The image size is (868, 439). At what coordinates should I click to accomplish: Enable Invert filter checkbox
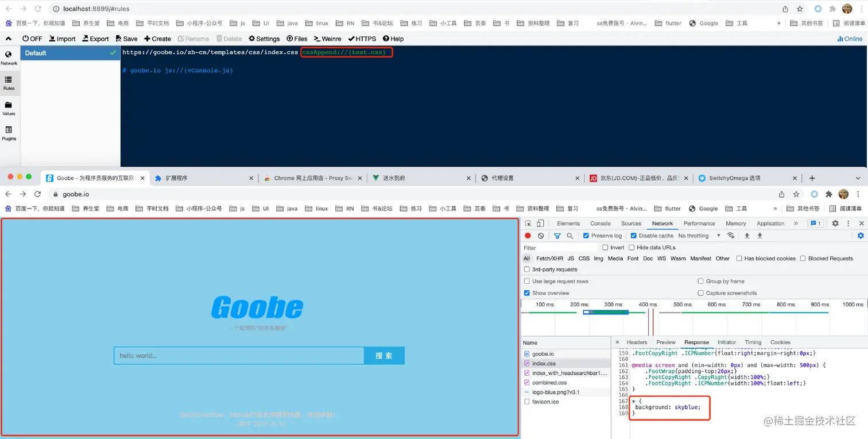[605, 248]
